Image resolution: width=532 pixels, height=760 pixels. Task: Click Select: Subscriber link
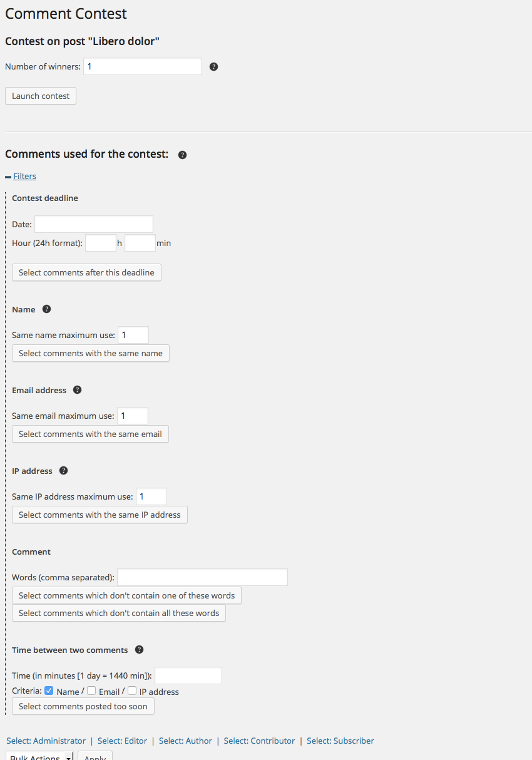click(x=340, y=741)
